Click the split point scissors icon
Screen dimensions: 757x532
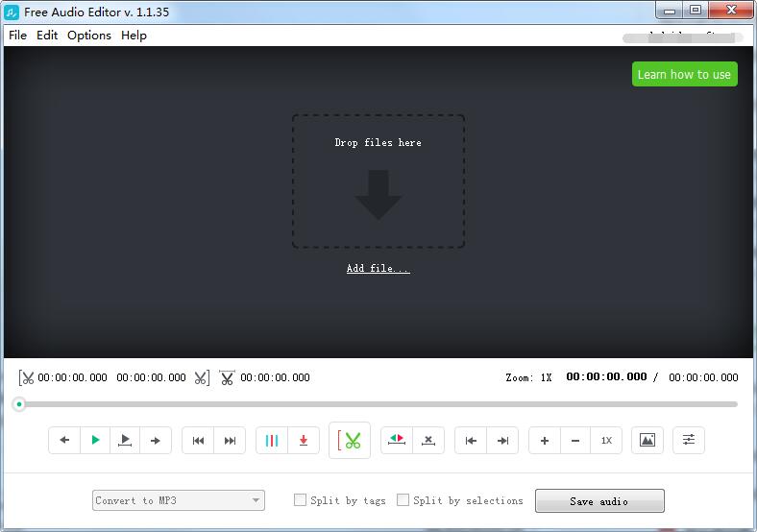tap(227, 377)
